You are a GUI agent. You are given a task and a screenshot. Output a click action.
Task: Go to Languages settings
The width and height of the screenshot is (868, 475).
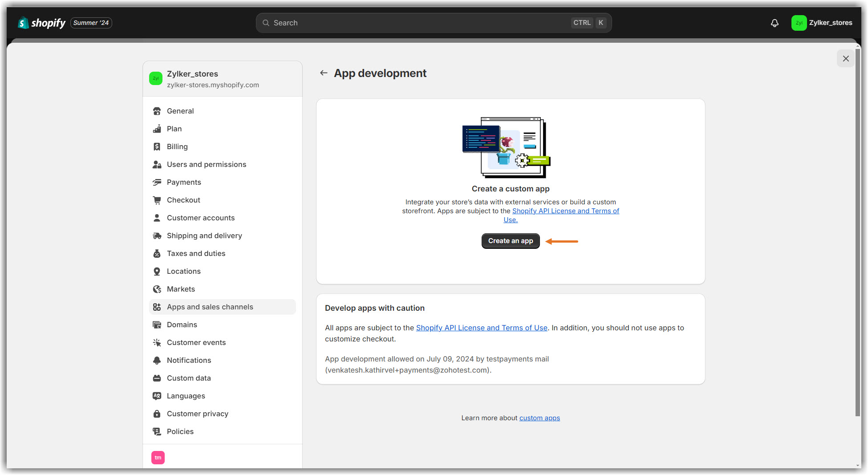click(x=223, y=396)
